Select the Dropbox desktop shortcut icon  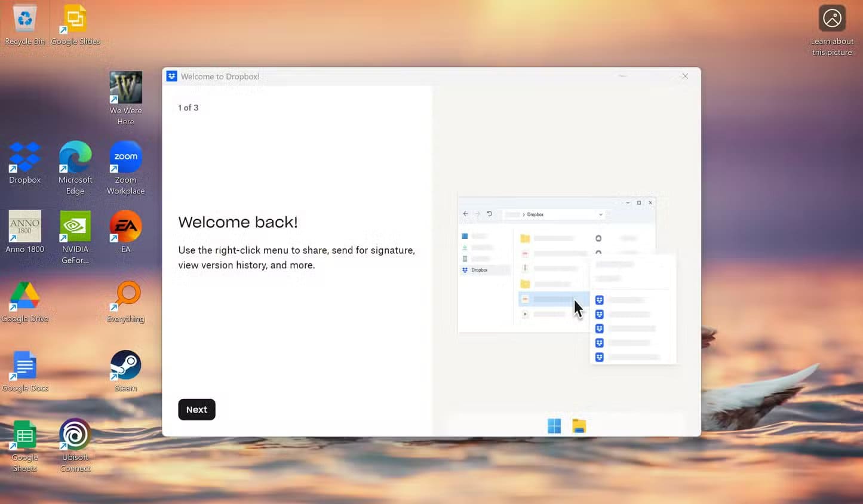(x=24, y=158)
